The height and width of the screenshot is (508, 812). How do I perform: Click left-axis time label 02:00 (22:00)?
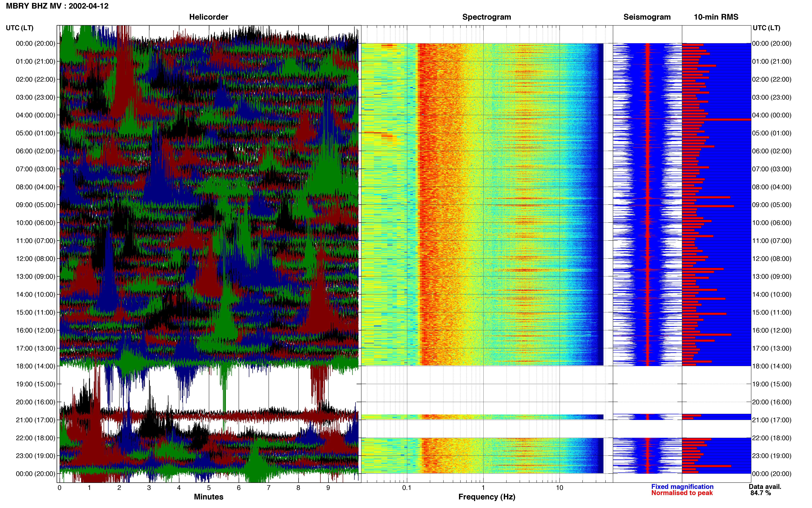pos(36,79)
